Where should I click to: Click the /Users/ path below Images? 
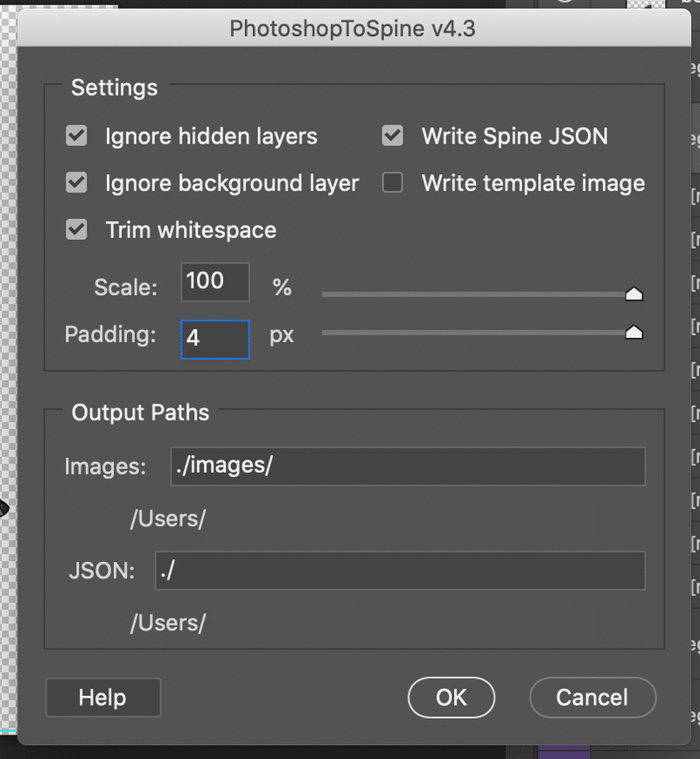[x=168, y=519]
